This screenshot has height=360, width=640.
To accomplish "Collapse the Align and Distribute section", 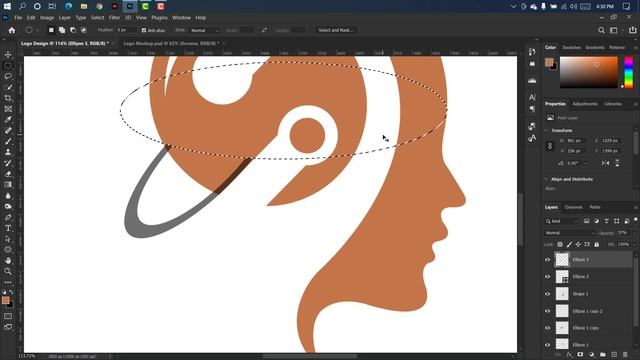I will pyautogui.click(x=546, y=179).
